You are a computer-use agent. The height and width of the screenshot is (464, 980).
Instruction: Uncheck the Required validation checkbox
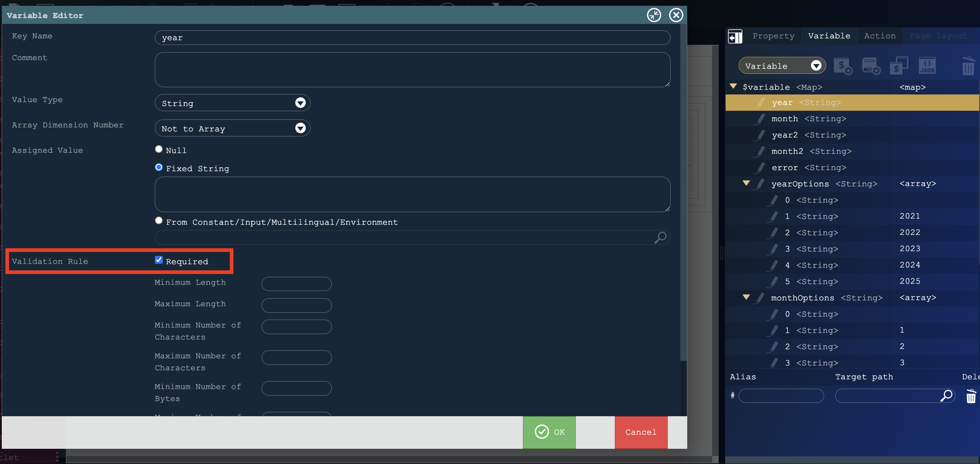pos(159,260)
